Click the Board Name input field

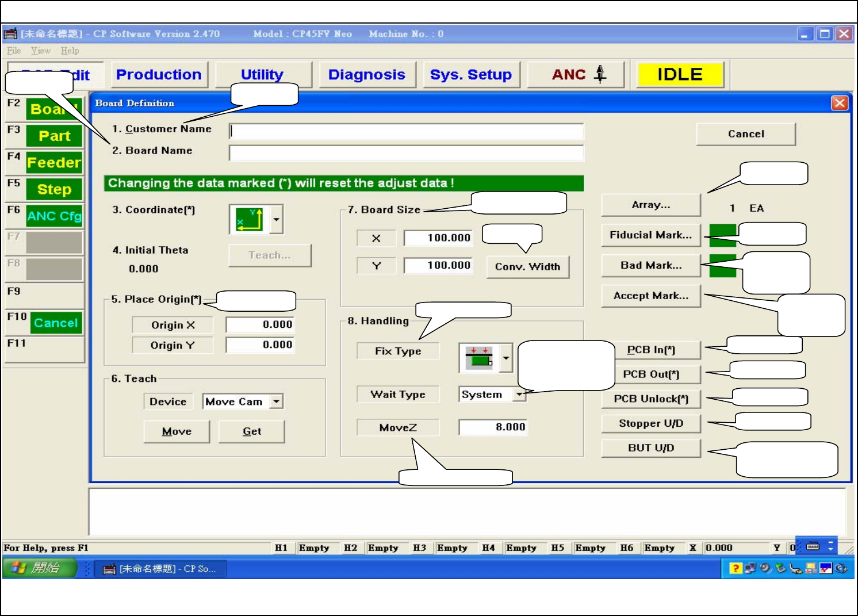tap(407, 153)
